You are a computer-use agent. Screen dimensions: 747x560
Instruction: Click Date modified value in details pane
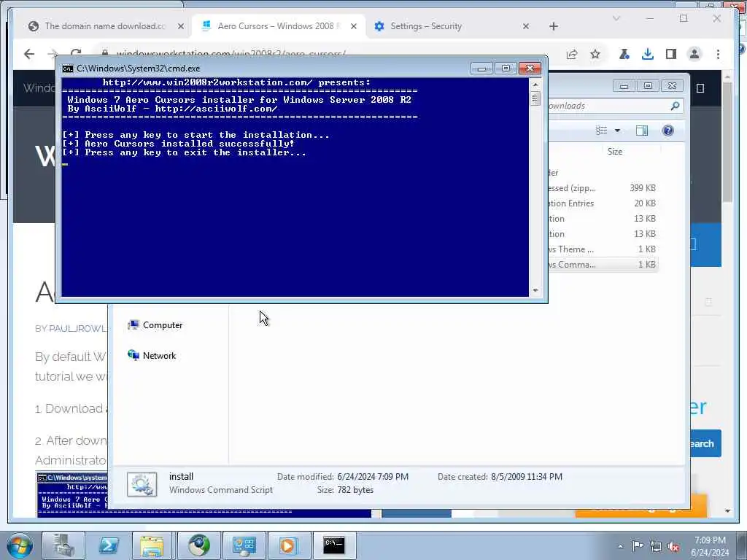pyautogui.click(x=373, y=477)
